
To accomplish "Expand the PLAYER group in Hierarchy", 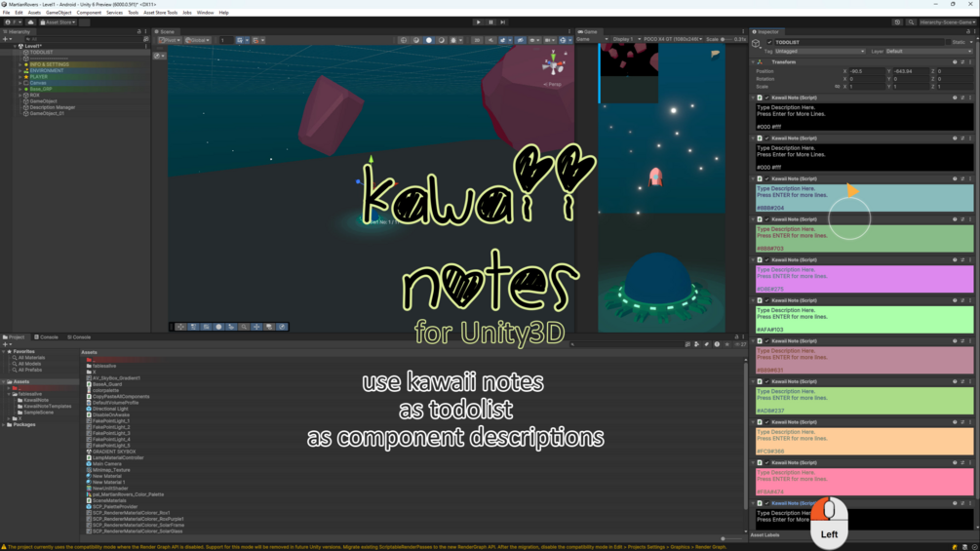I will click(20, 77).
